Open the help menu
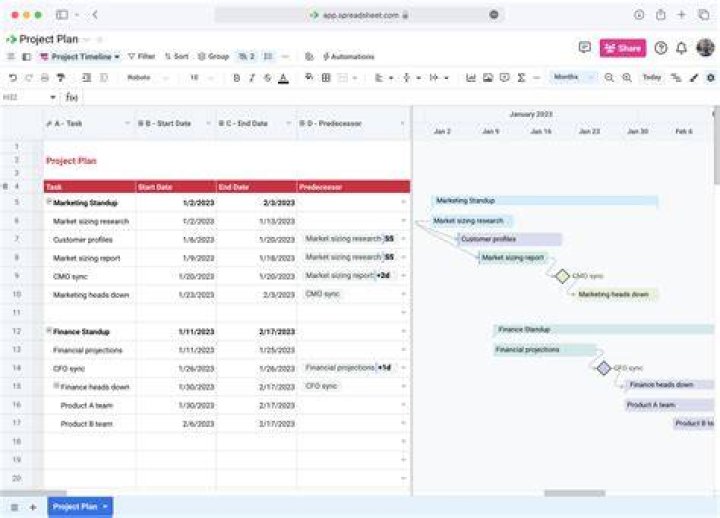Image resolution: width=720 pixels, height=518 pixels. pos(661,48)
